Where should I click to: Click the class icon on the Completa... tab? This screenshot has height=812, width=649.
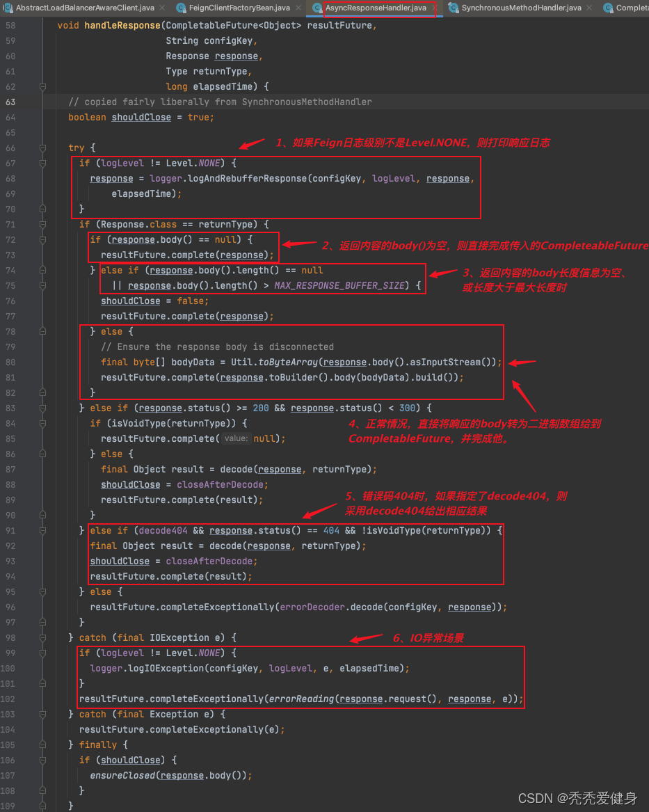coord(608,8)
